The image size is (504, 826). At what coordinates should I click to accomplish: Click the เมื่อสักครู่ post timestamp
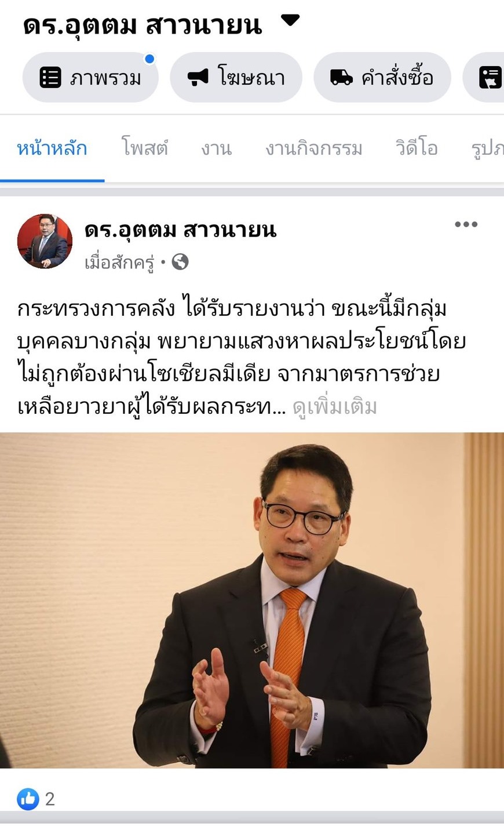119,263
